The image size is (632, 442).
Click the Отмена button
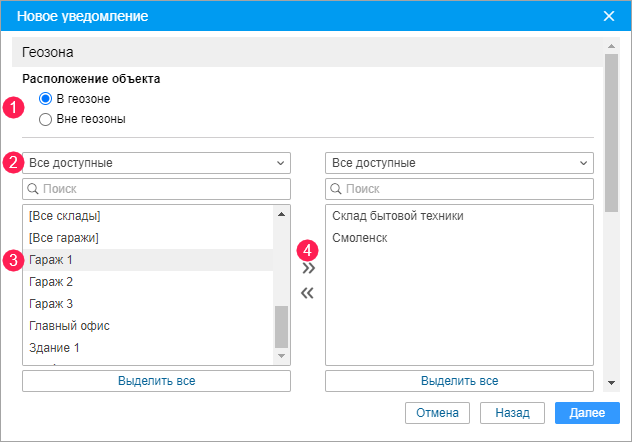(437, 412)
